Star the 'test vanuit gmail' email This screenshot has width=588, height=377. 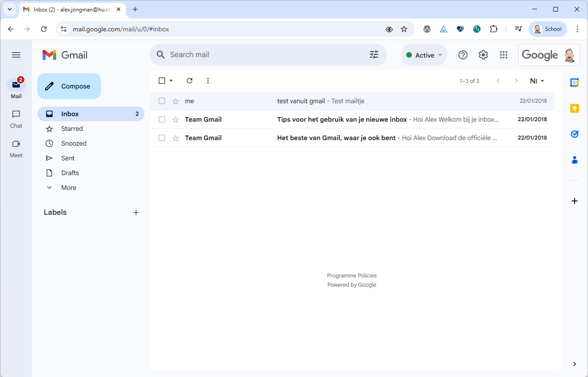click(175, 101)
